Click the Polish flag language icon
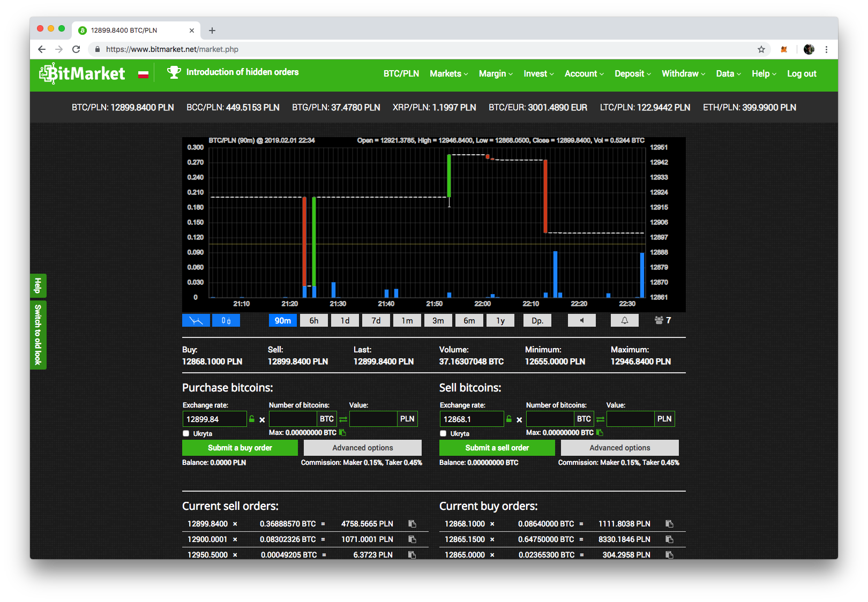The image size is (868, 602). [x=143, y=74]
